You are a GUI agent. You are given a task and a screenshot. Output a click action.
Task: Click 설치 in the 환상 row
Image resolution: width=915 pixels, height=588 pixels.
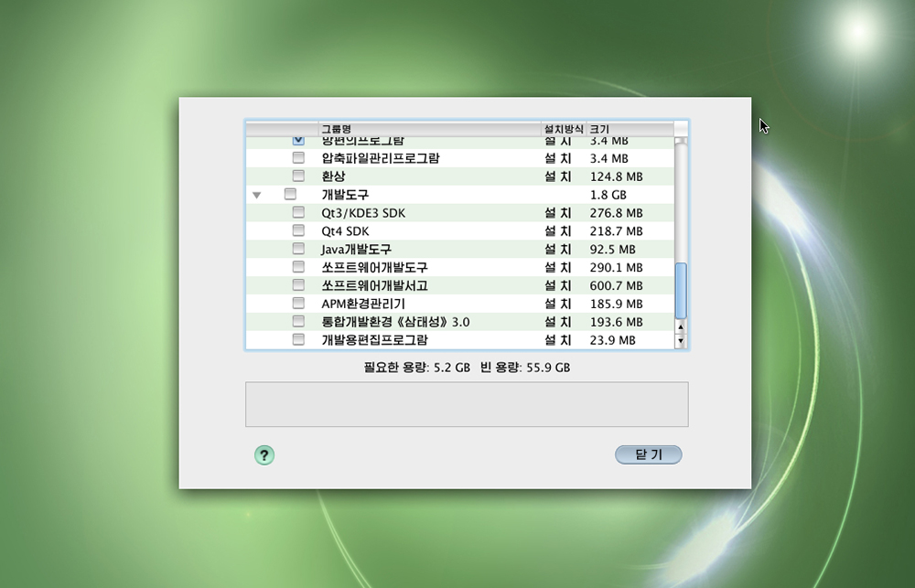click(x=557, y=176)
